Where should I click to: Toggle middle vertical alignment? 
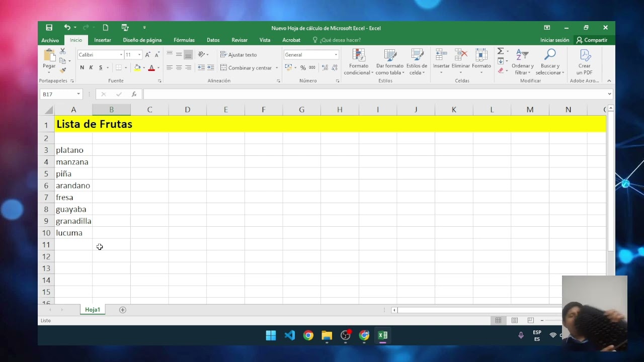[179, 54]
